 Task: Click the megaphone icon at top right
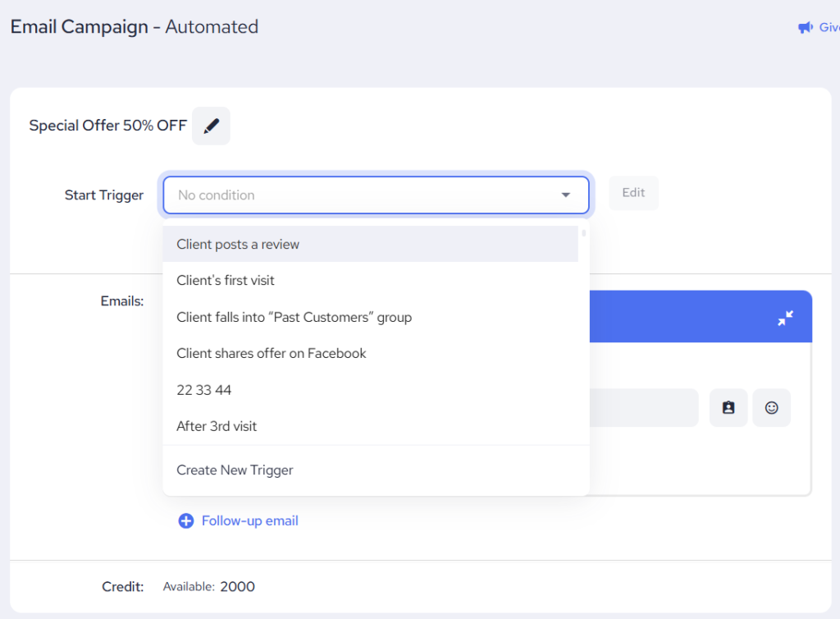point(805,28)
